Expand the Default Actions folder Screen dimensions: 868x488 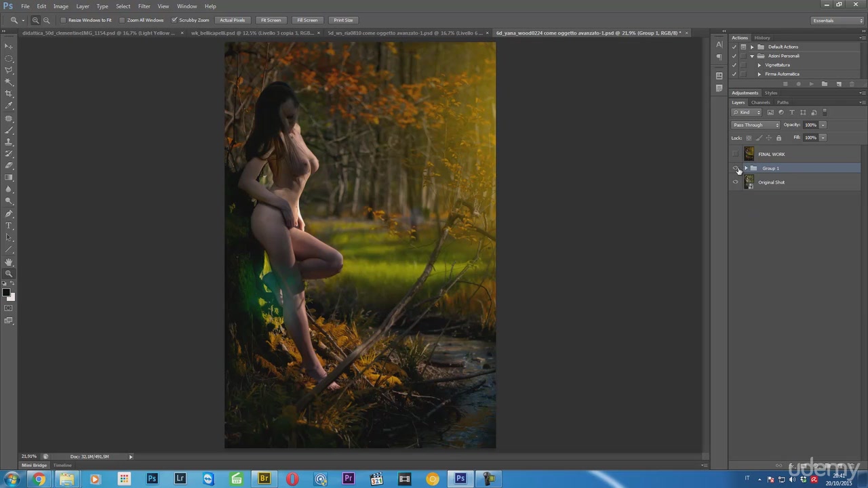coord(752,47)
